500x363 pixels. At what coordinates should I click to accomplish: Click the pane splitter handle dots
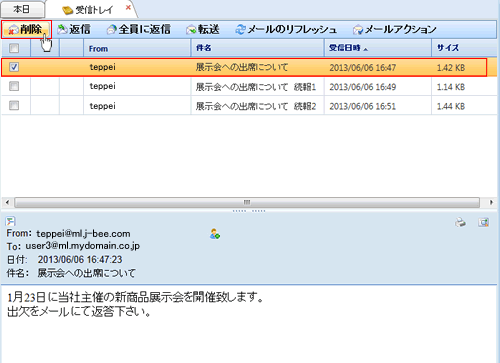click(x=249, y=211)
